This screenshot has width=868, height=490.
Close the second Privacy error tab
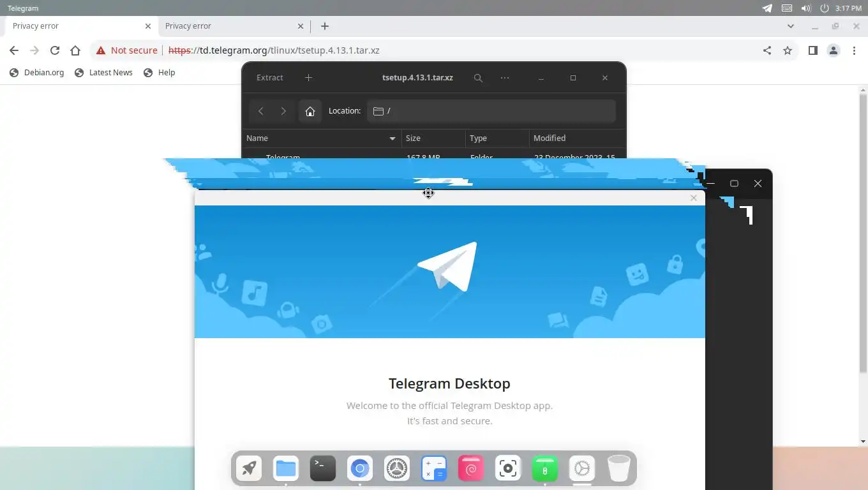point(301,26)
